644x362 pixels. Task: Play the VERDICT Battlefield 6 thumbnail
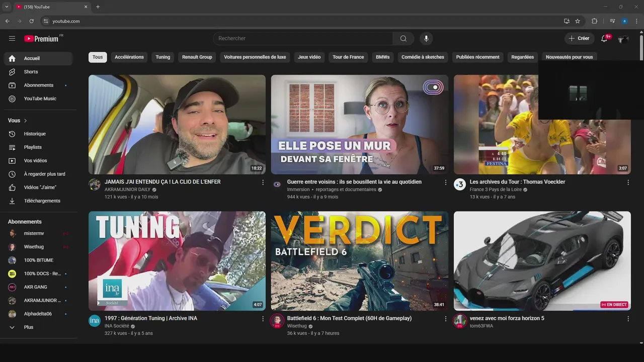tap(360, 261)
